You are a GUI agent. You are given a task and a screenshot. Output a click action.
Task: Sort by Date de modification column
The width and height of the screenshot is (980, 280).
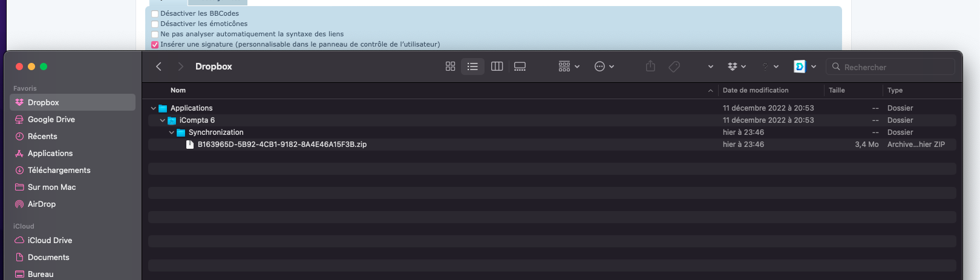pyautogui.click(x=756, y=90)
